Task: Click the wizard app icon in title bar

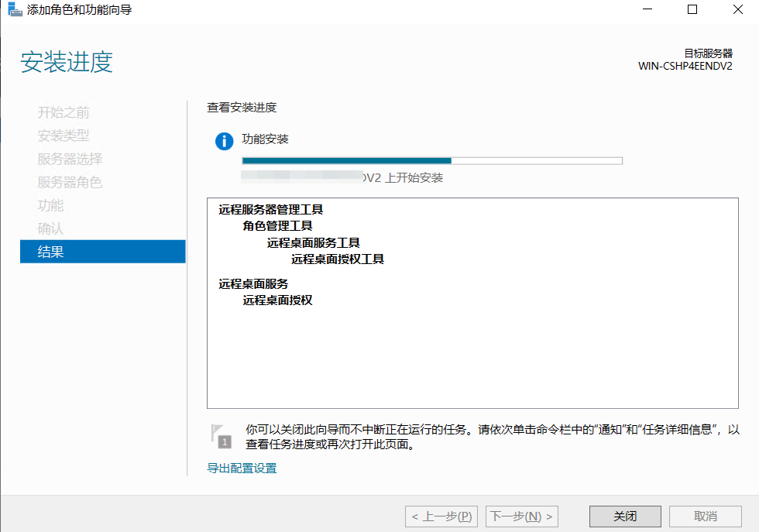Action: [15, 10]
